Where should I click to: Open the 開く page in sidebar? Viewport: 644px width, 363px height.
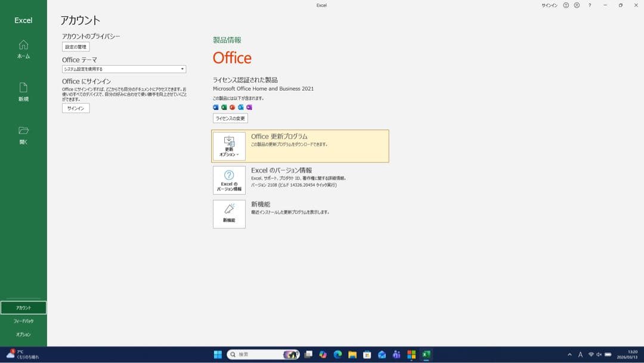coord(23,136)
